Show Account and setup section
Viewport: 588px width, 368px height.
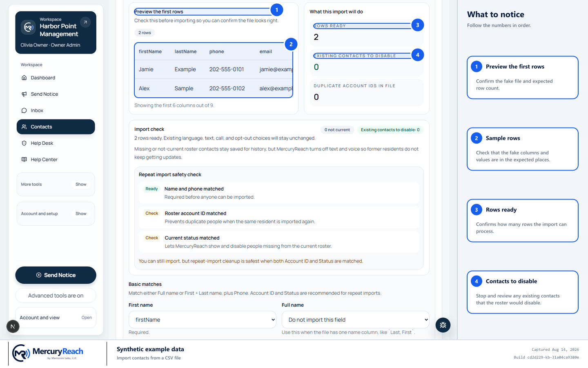point(81,214)
